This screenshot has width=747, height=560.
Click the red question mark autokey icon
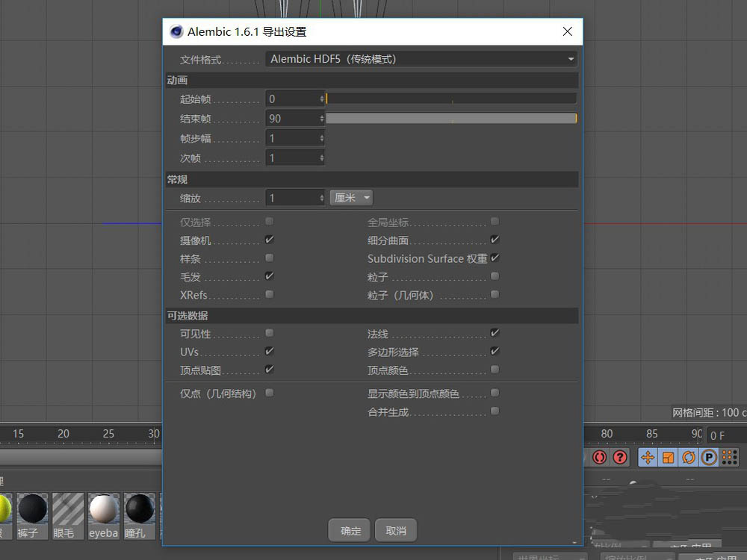[x=616, y=457]
